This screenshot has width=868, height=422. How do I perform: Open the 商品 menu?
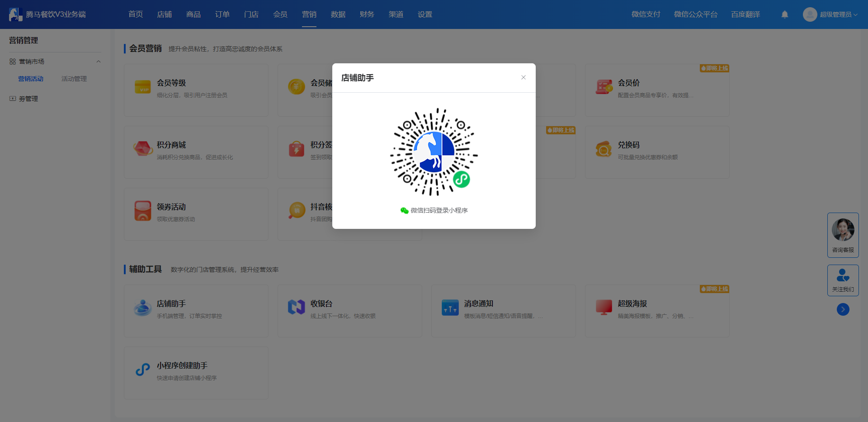pyautogui.click(x=193, y=14)
